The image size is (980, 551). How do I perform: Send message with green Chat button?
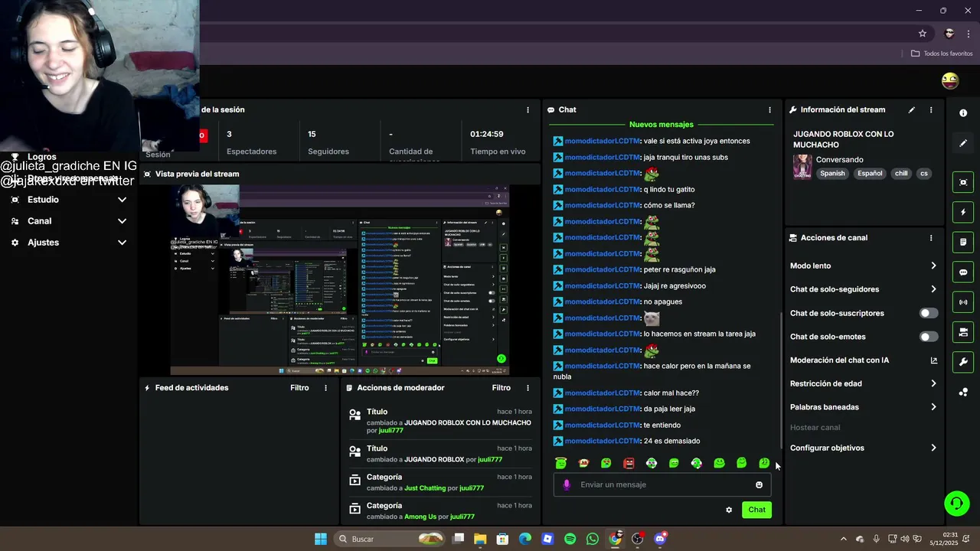(756, 510)
